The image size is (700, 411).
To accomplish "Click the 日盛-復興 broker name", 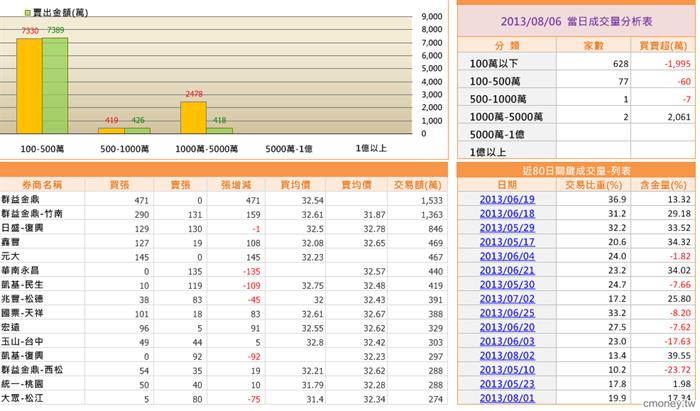I will pos(22,228).
